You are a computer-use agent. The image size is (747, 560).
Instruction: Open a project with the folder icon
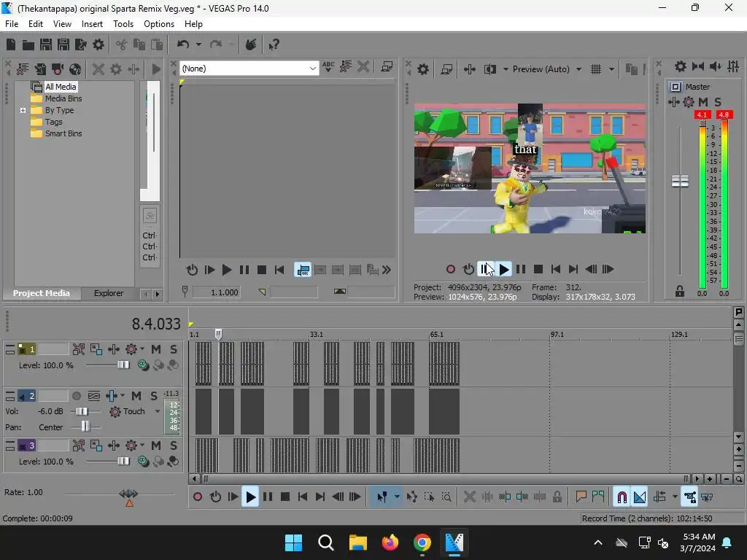(x=28, y=44)
